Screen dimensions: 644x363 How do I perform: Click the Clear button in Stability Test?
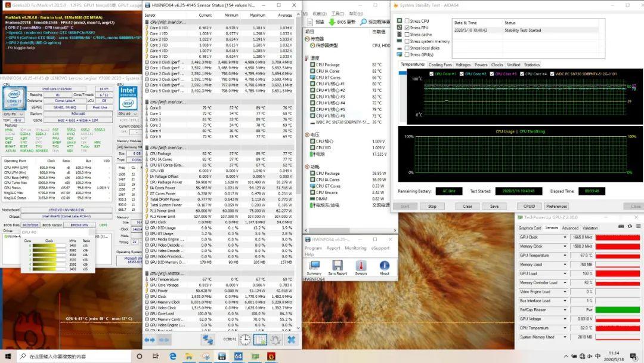[x=467, y=206]
